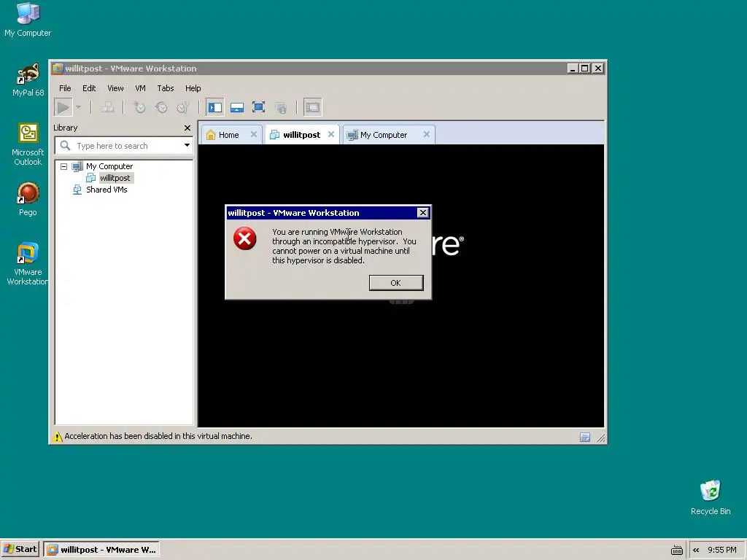
Task: Select Shared VMs in the library tree
Action: [x=107, y=190]
